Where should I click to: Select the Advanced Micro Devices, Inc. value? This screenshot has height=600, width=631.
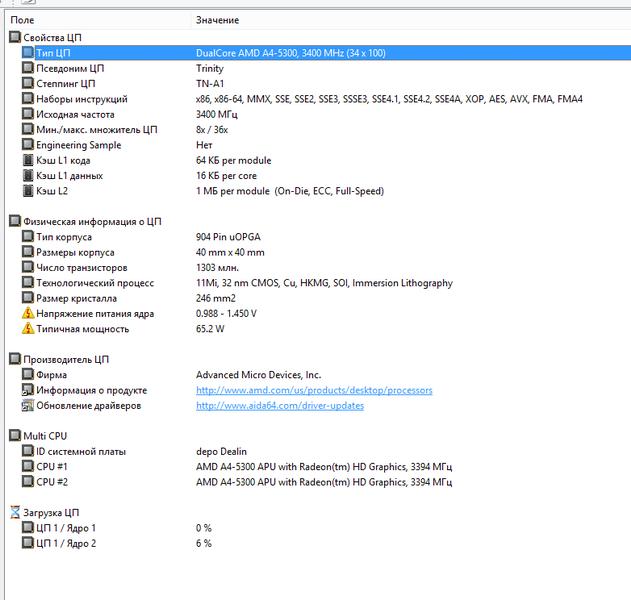pyautogui.click(x=258, y=375)
